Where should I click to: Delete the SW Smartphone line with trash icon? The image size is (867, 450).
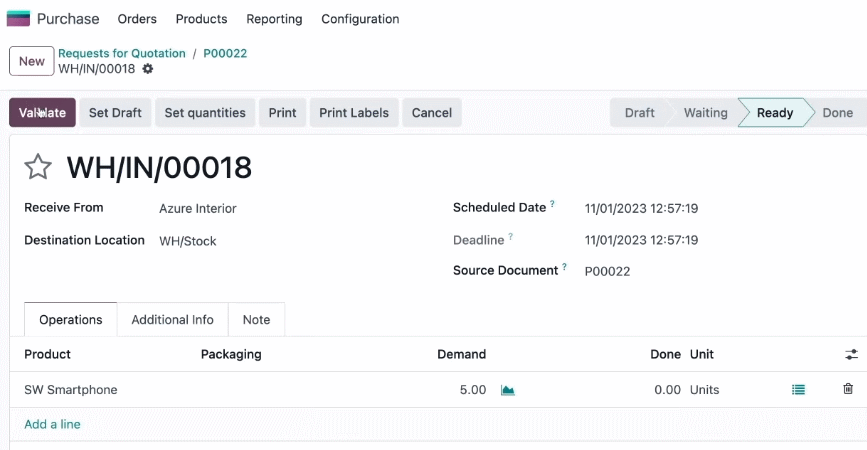(x=848, y=389)
